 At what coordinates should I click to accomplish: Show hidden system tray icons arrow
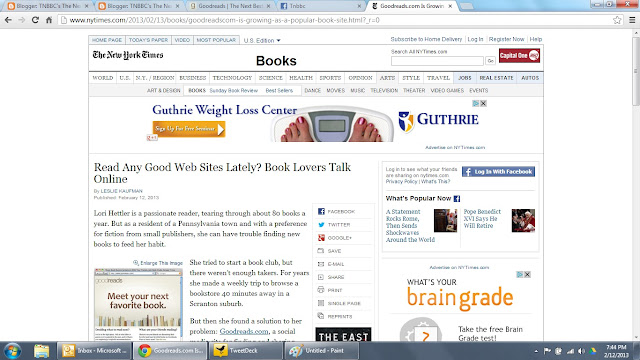pos(536,351)
